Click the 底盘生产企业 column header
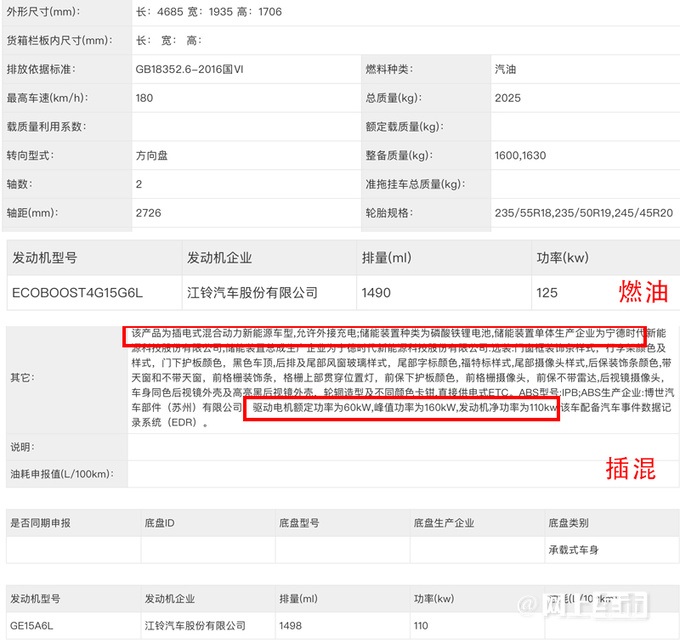The width and height of the screenshot is (680, 643). 444,523
